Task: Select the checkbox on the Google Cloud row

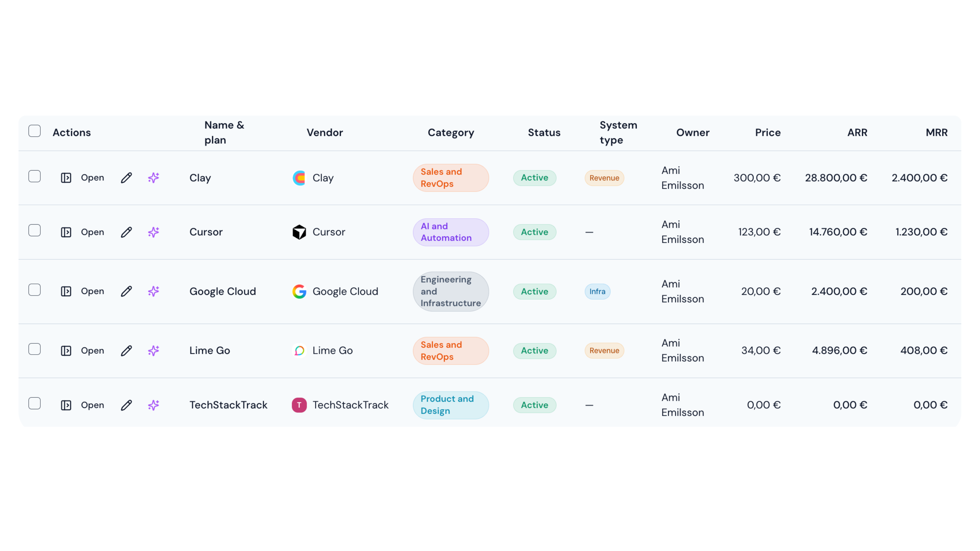Action: coord(34,289)
